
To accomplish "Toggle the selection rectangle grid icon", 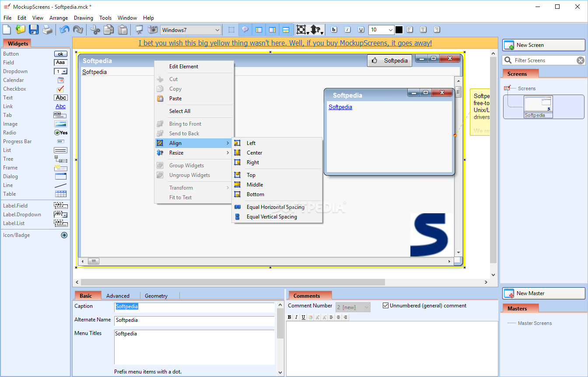I will pos(231,30).
